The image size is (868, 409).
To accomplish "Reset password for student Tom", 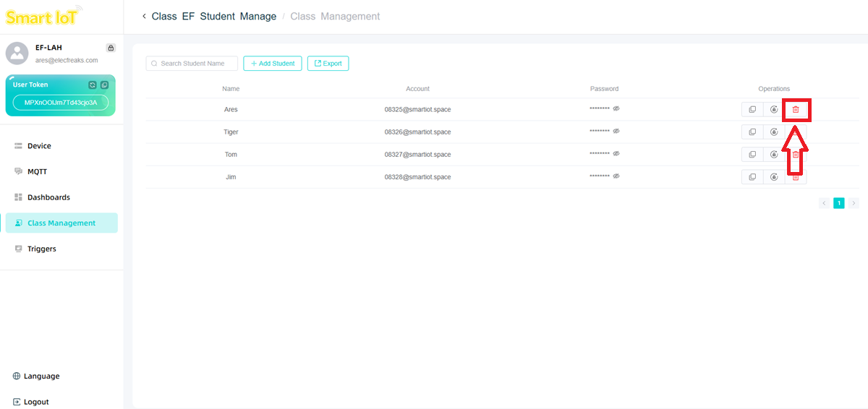I will tap(774, 155).
